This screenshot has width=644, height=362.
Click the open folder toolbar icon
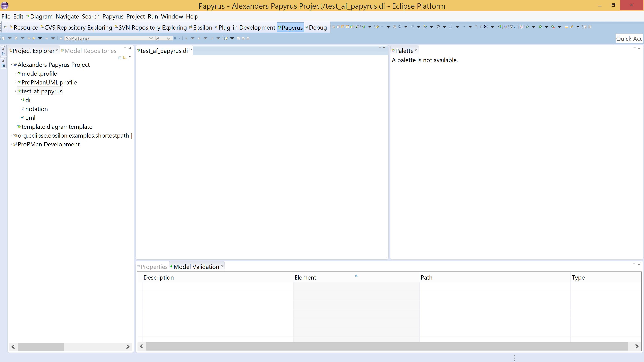coord(566,27)
